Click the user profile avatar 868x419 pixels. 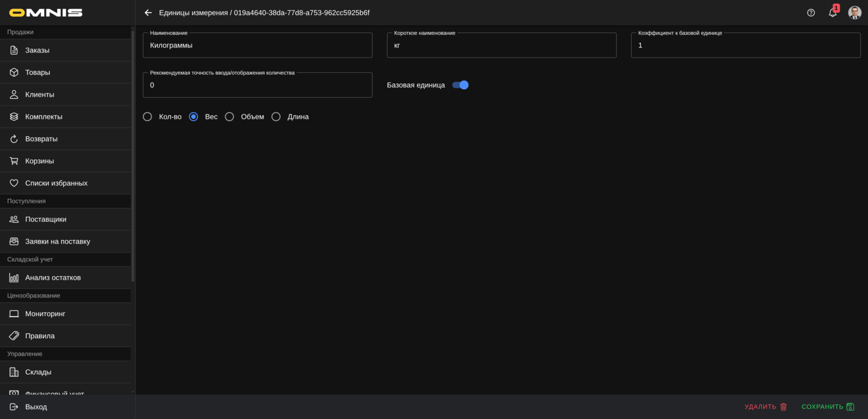pyautogui.click(x=854, y=13)
